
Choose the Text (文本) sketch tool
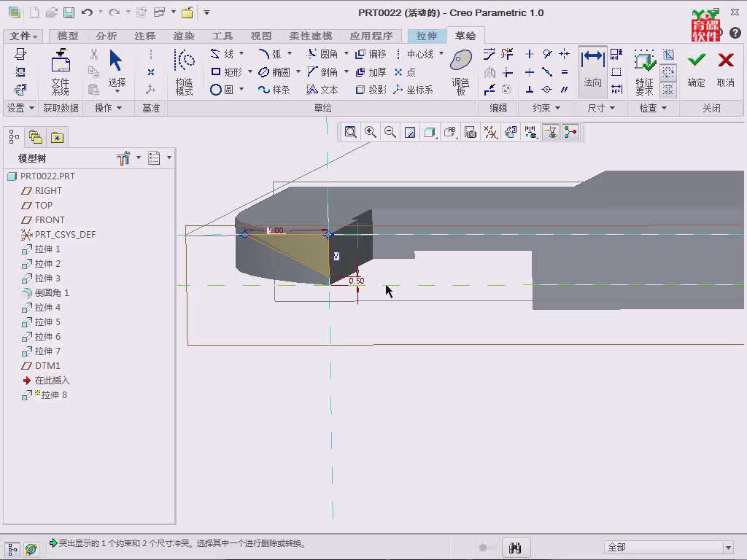322,90
